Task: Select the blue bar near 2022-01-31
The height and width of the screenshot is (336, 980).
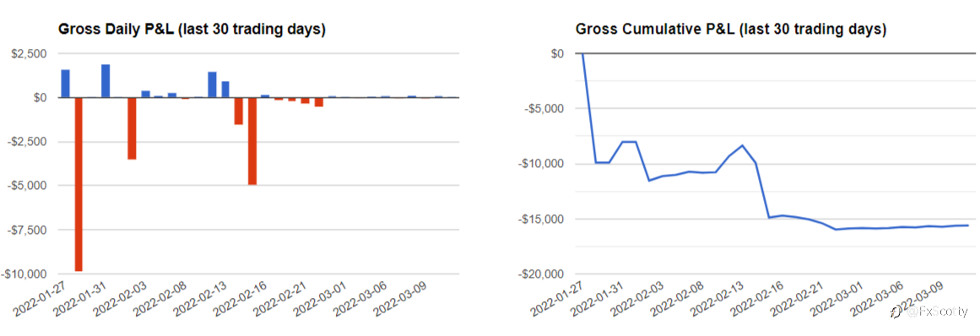Action: [x=106, y=81]
